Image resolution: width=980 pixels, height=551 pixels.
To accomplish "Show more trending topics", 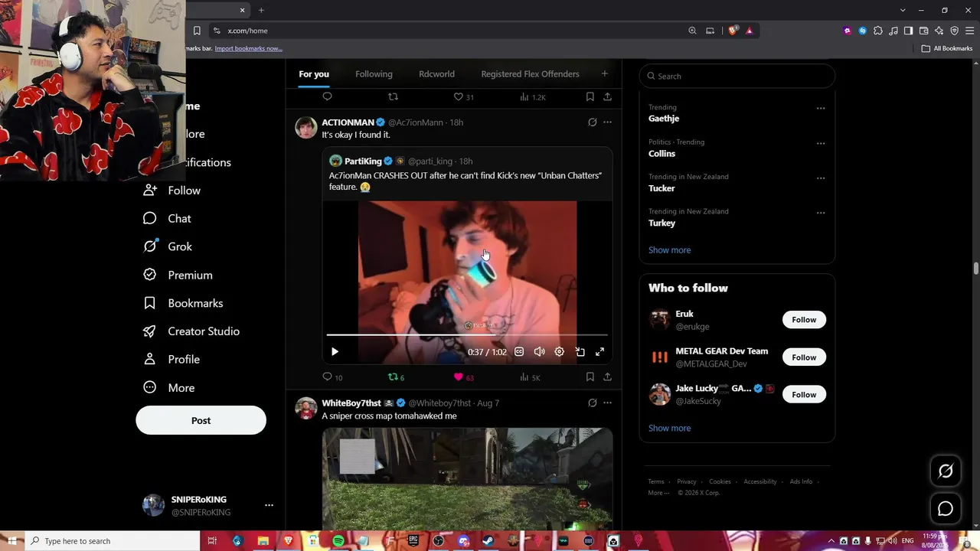I will tap(669, 250).
